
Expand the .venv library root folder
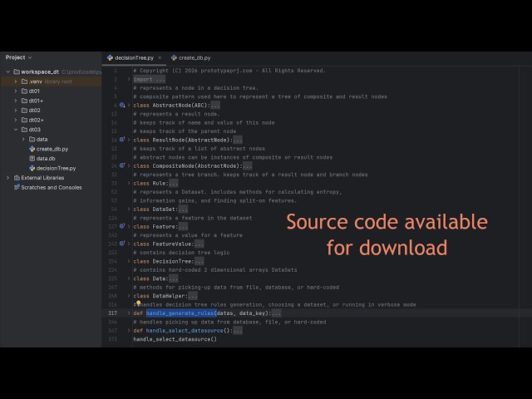pos(16,81)
